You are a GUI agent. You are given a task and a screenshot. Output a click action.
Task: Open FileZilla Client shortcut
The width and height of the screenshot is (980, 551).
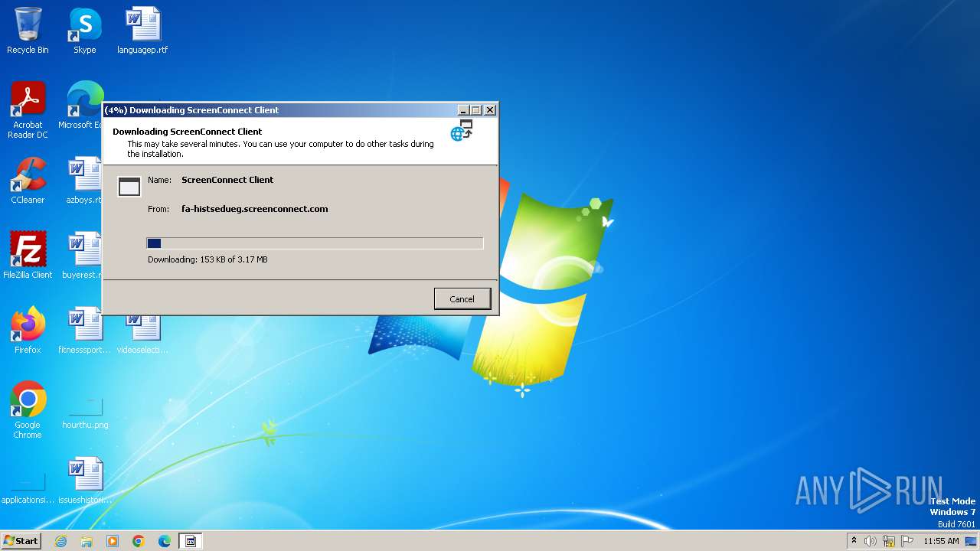click(x=28, y=255)
